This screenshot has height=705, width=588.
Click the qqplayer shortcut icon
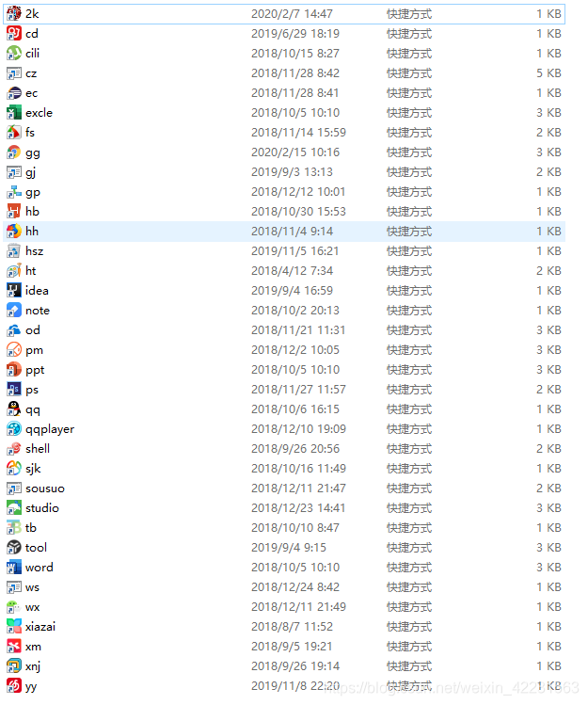coord(14,429)
